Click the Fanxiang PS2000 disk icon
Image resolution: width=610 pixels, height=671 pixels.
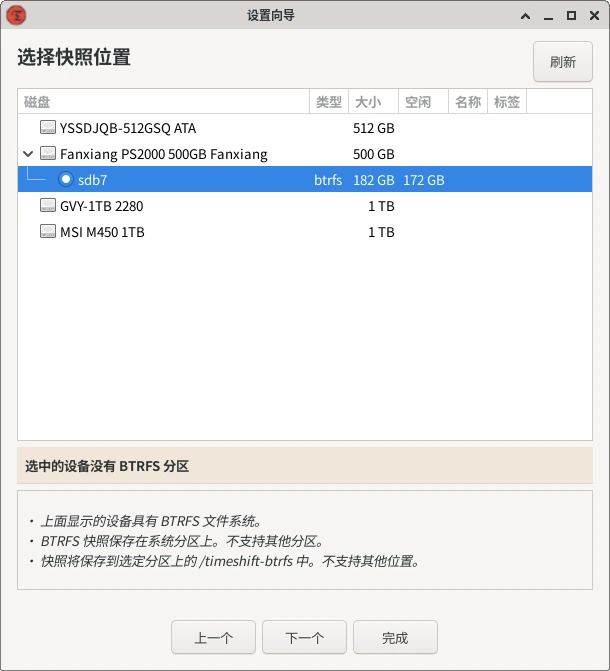point(48,154)
